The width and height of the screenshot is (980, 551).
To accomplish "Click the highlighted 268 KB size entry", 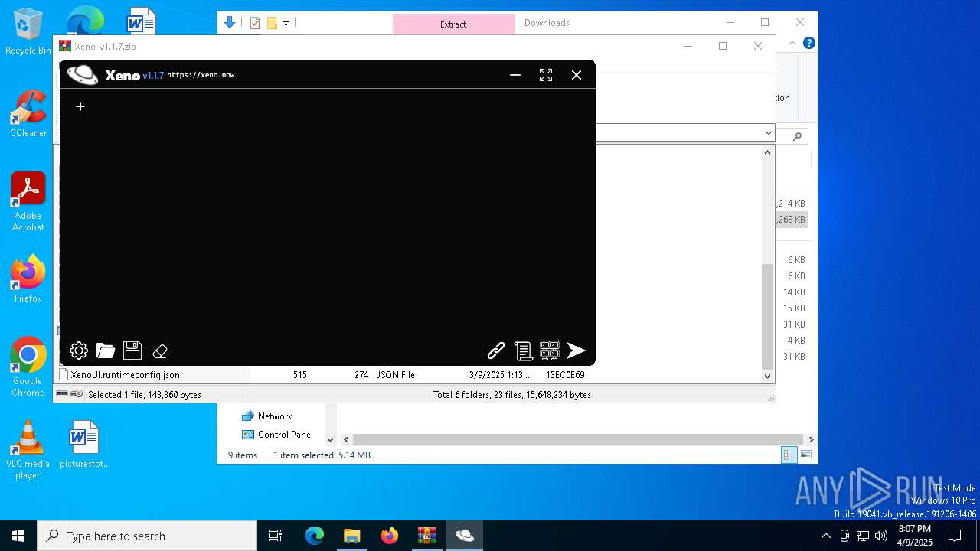I will click(x=792, y=220).
